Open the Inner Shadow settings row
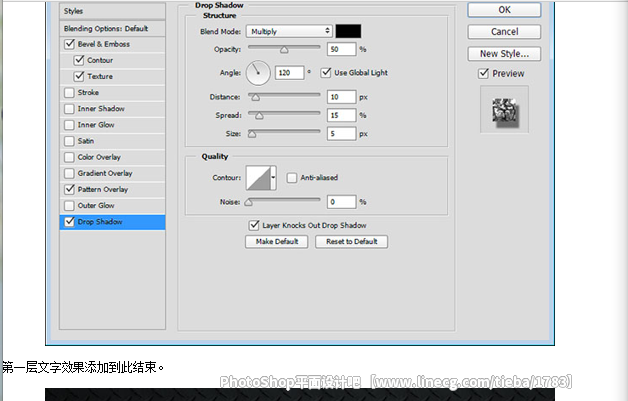 113,109
